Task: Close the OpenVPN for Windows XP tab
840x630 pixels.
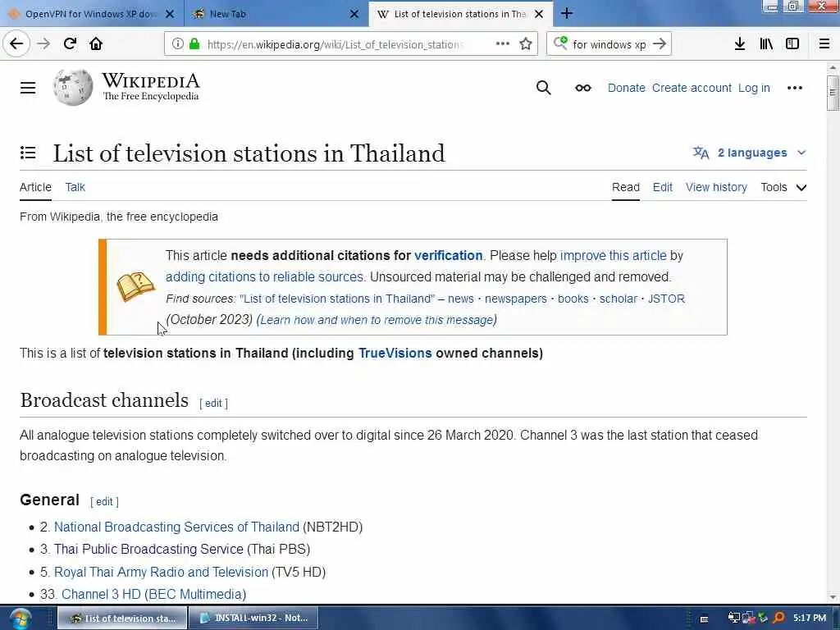Action: [170, 15]
